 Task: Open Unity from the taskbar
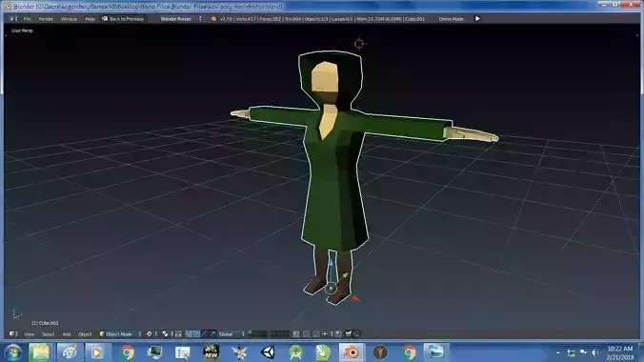click(268, 352)
